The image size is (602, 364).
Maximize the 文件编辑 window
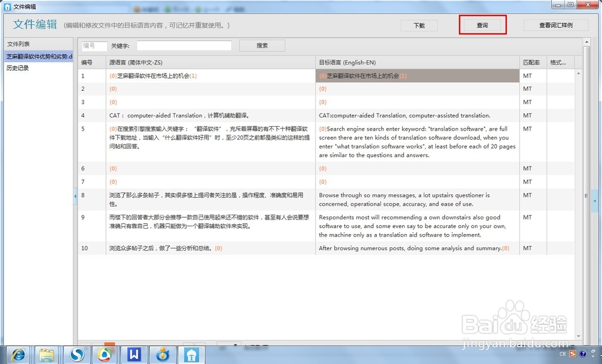click(x=571, y=5)
